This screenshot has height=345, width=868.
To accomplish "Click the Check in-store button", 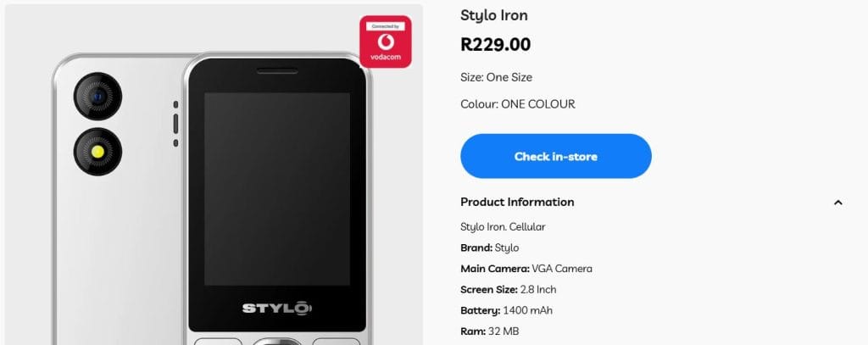I will [556, 156].
